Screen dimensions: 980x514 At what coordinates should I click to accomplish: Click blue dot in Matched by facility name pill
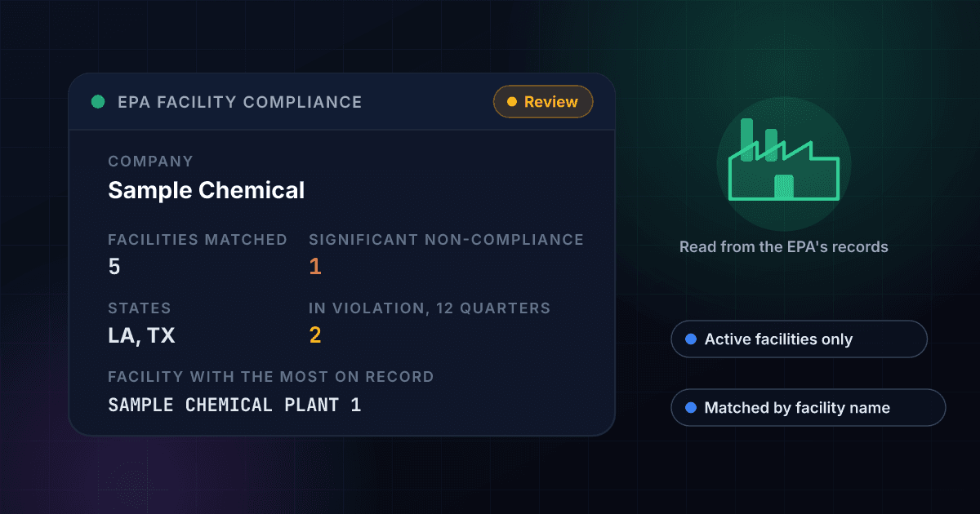691,408
